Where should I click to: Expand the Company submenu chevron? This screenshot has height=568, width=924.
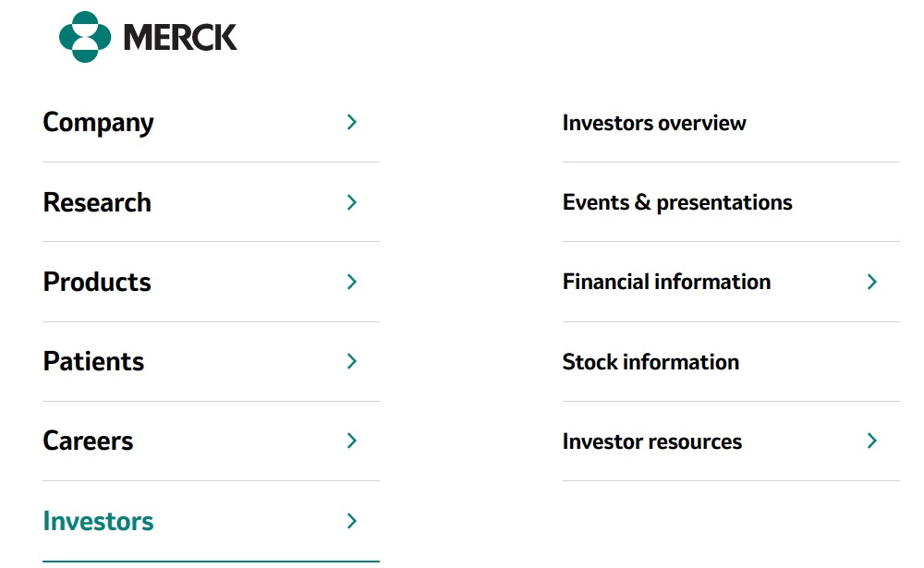[351, 122]
